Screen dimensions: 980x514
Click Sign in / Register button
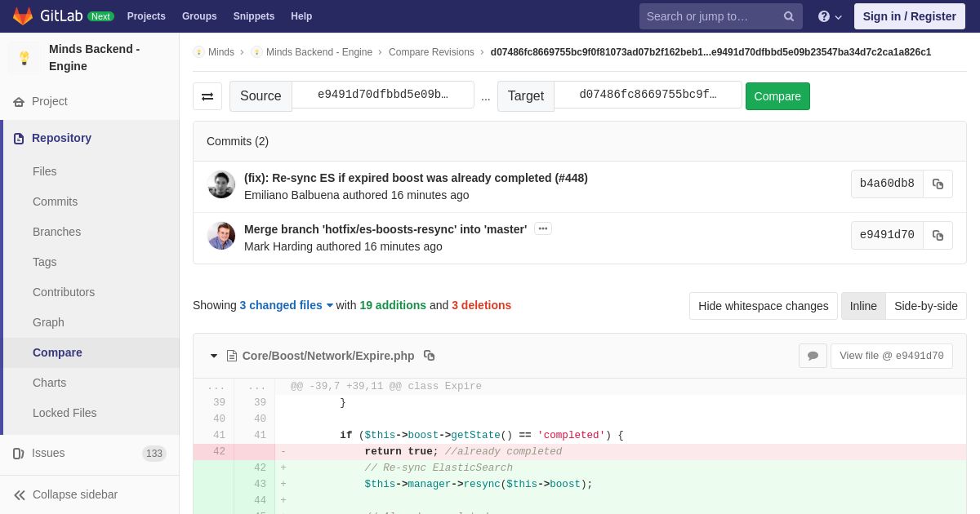coord(909,16)
